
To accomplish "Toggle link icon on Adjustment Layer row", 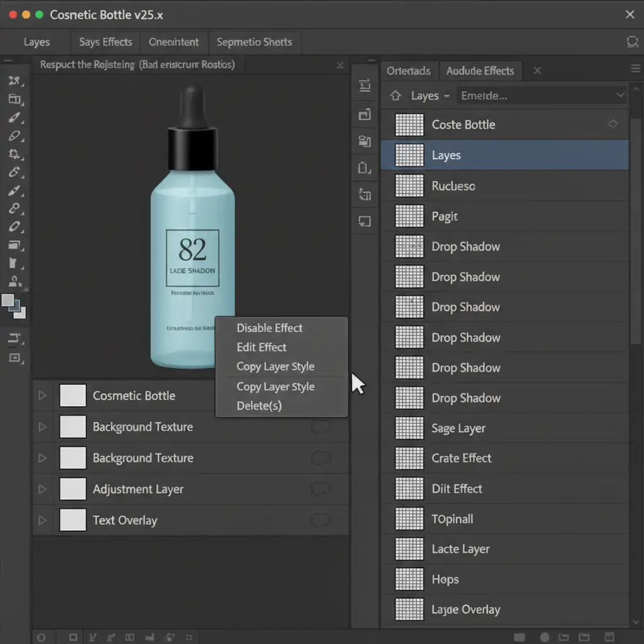I will click(x=321, y=489).
